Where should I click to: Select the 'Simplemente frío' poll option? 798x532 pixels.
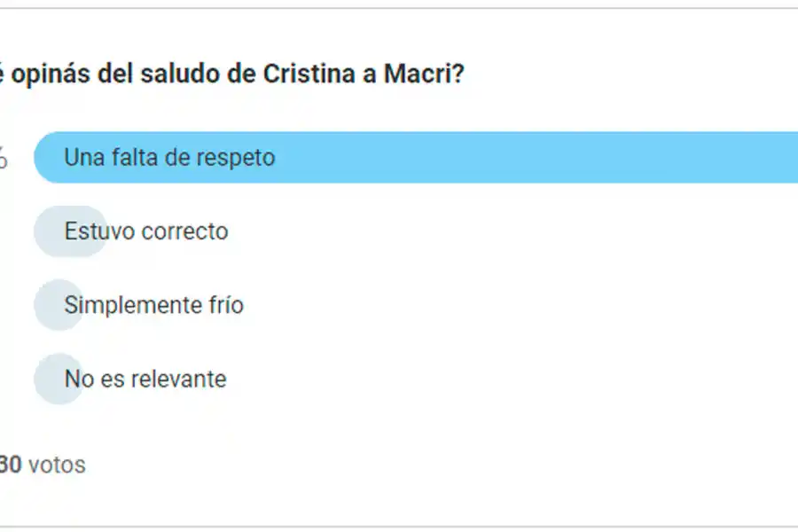coord(154,304)
